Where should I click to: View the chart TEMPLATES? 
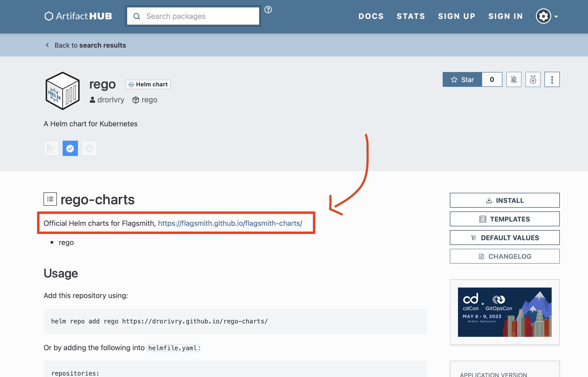505,219
